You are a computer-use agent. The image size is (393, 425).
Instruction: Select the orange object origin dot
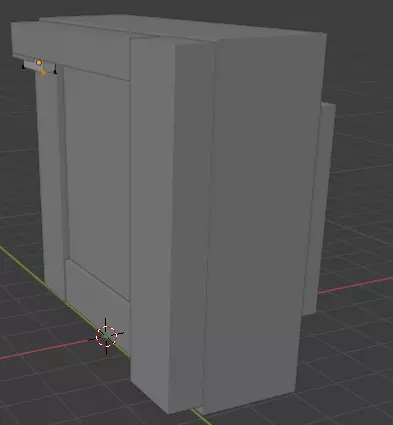tap(39, 63)
